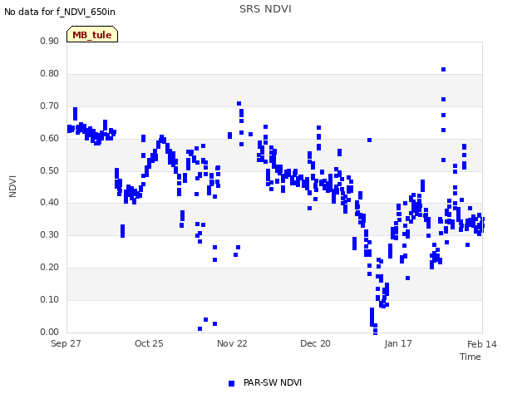Click the 0.10 y-axis tick label

50,299
